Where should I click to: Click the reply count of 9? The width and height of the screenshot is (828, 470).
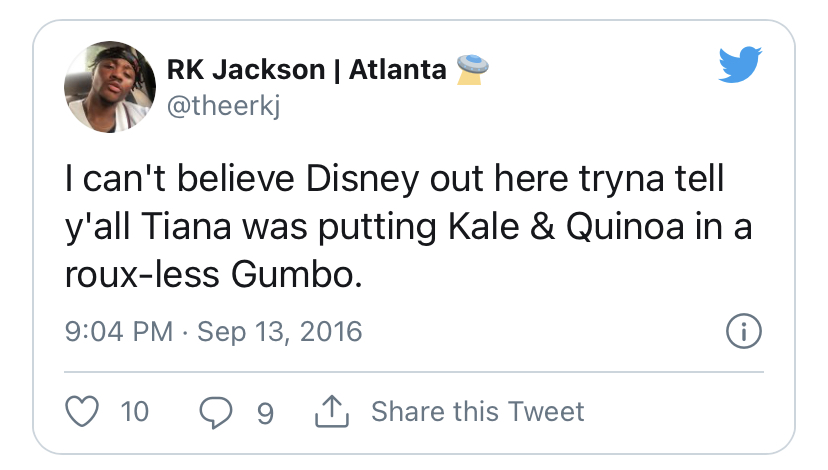(x=264, y=411)
